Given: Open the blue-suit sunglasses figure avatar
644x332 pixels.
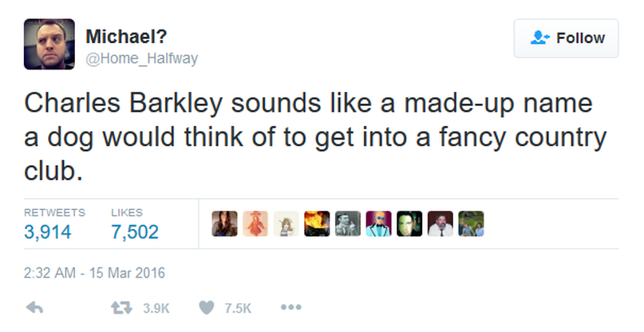Looking at the screenshot, I should (x=378, y=224).
